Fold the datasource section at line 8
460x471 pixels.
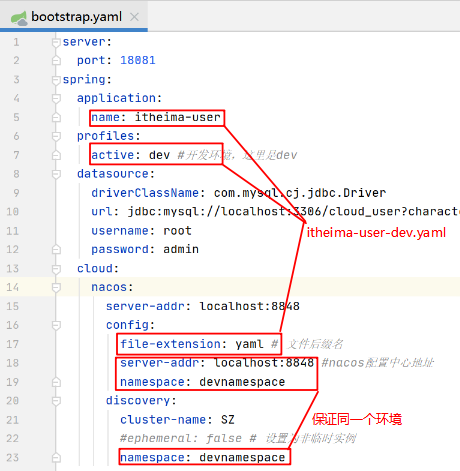56,174
